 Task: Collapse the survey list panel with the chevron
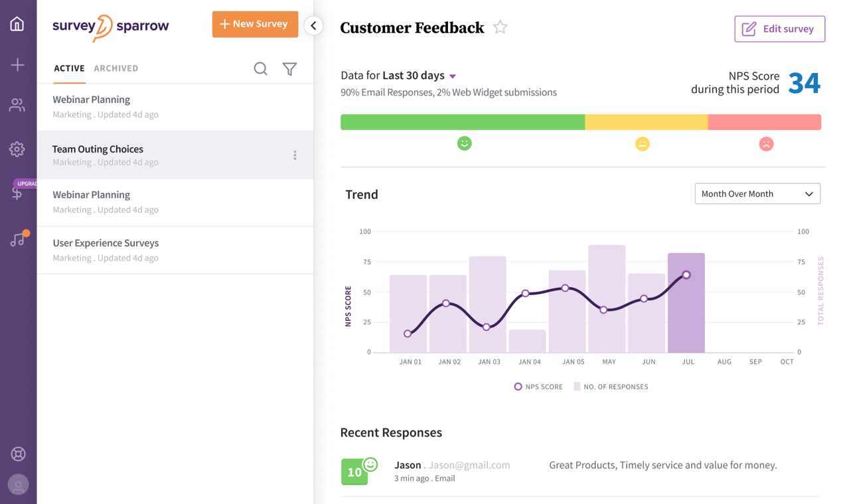pyautogui.click(x=313, y=26)
